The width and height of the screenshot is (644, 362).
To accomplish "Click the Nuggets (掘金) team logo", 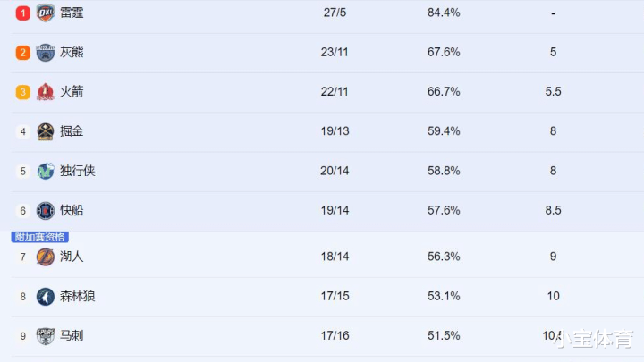I will coord(46,131).
